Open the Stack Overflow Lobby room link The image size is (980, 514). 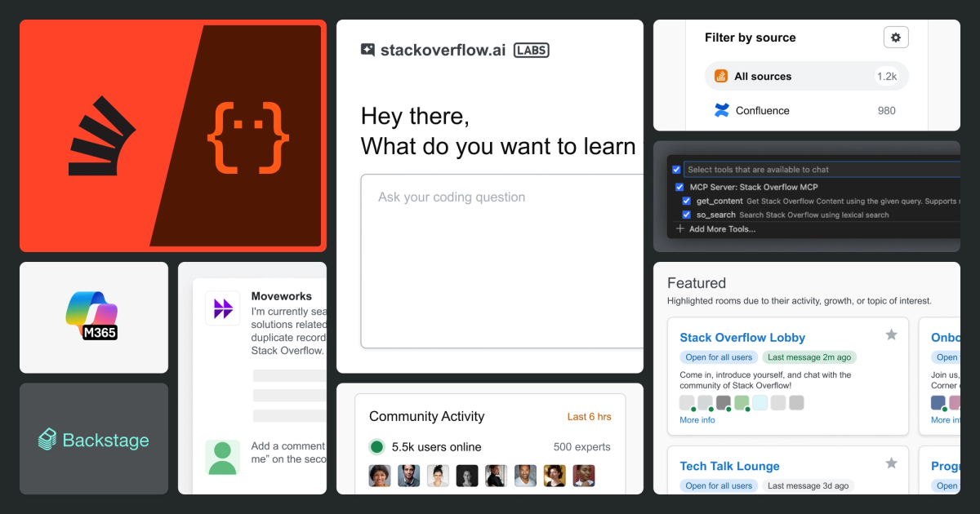(x=742, y=337)
